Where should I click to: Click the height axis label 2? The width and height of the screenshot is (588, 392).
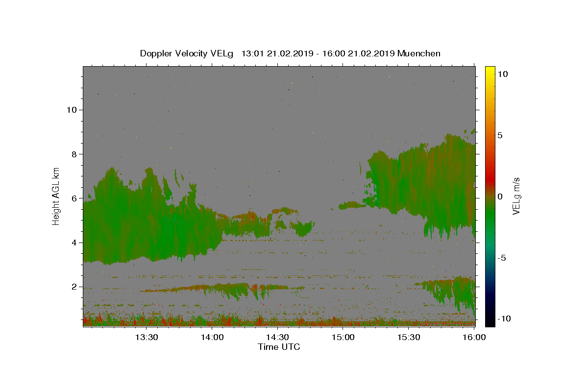tap(74, 287)
